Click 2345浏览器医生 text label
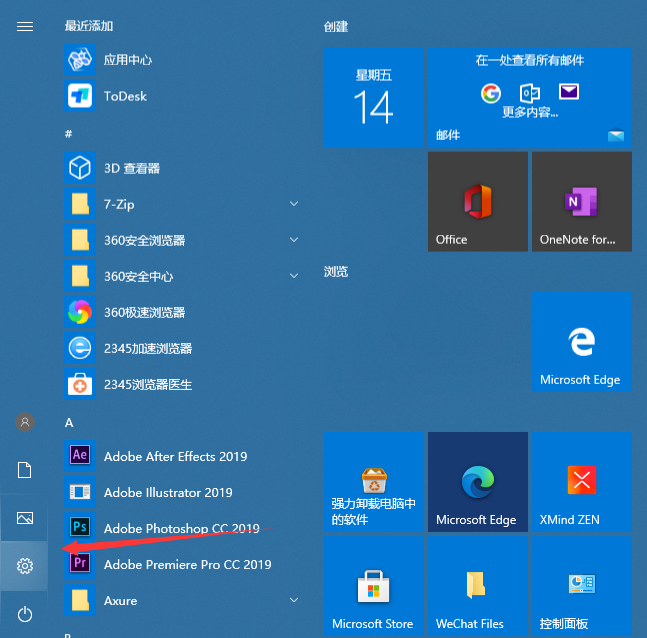Screen dimensions: 647x638 click(x=148, y=385)
